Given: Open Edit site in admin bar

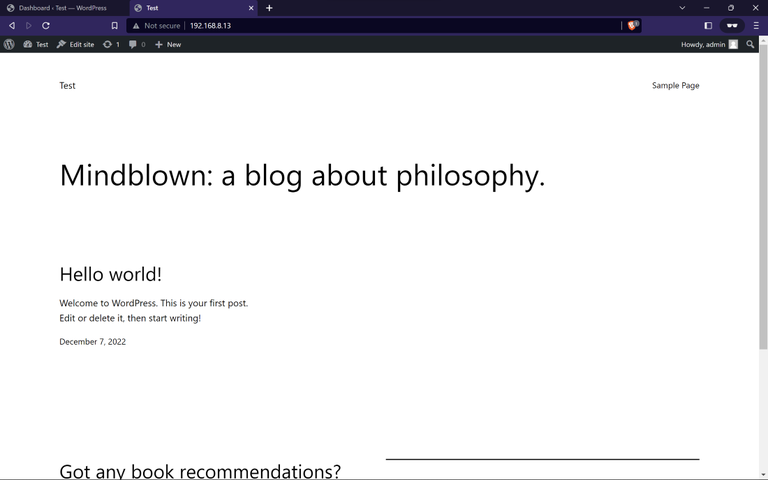Looking at the screenshot, I should pos(75,44).
